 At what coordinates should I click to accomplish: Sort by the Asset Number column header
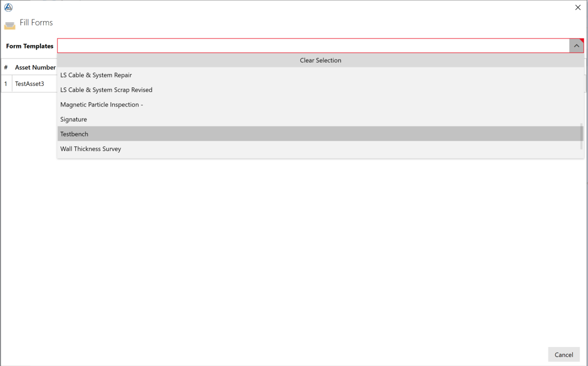(x=35, y=67)
